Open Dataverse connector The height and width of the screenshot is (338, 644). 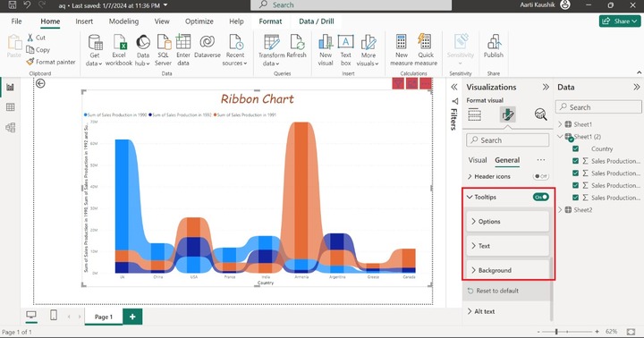pos(207,46)
